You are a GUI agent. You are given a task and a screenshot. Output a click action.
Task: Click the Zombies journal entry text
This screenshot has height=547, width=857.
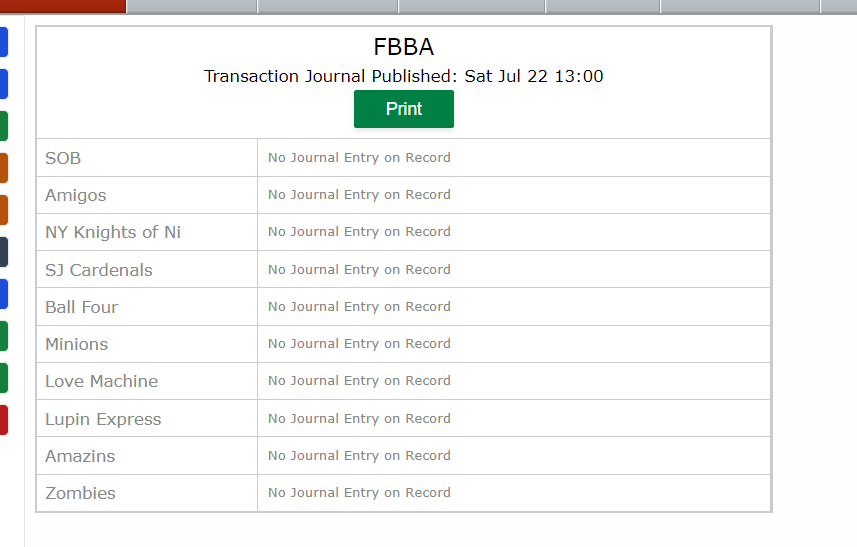359,493
